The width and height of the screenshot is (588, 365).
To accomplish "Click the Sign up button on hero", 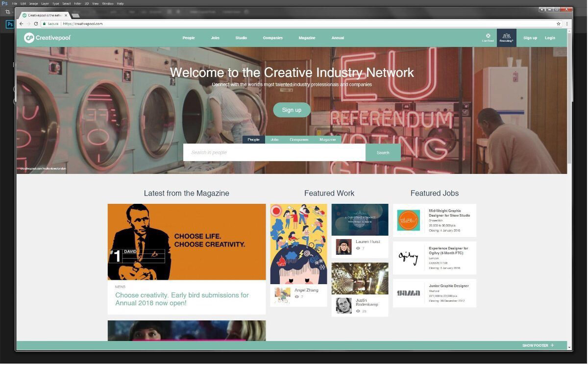I will [x=292, y=110].
